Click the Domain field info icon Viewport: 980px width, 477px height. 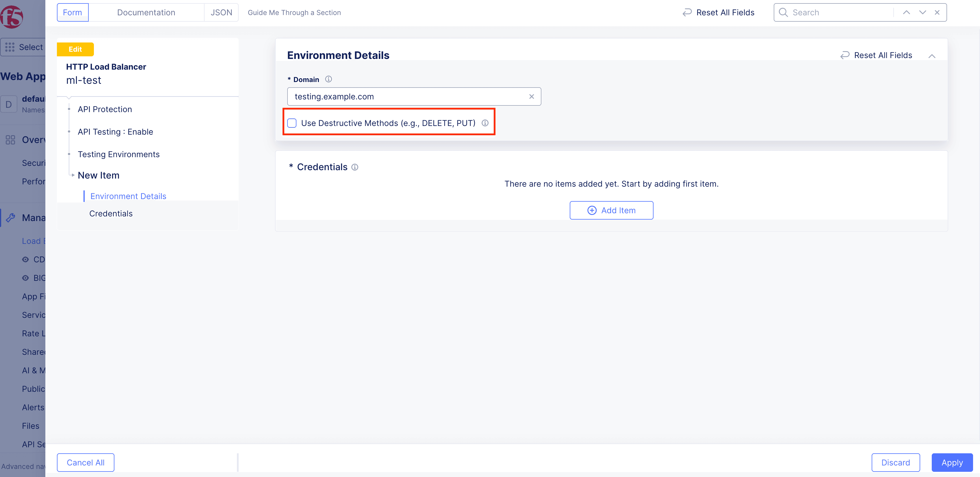(328, 79)
